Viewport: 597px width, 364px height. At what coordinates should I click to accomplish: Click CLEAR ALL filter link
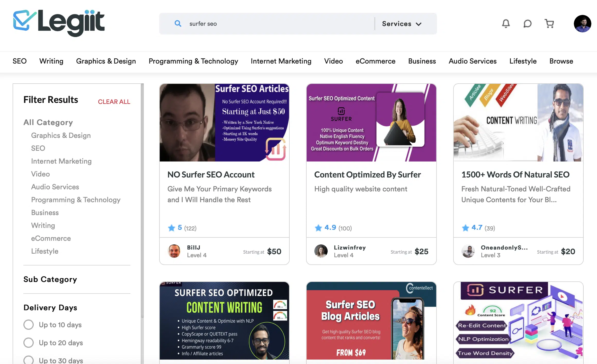point(114,101)
